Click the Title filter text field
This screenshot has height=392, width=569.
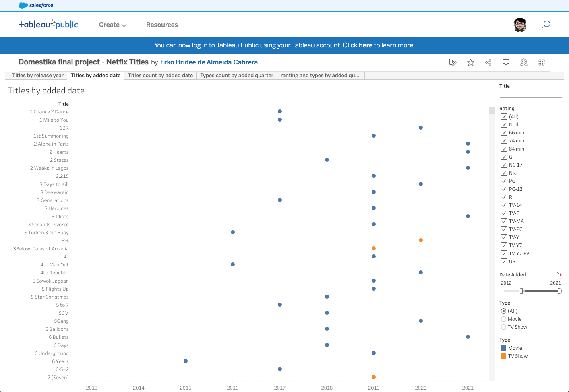[x=530, y=94]
